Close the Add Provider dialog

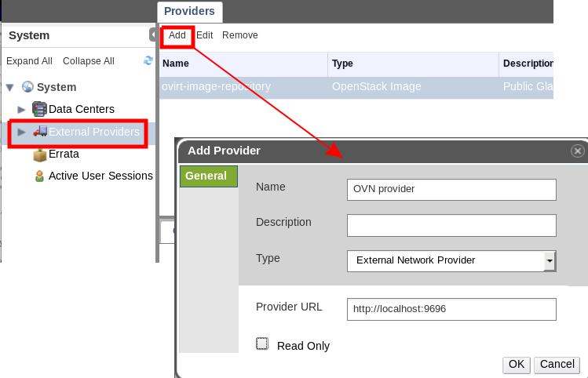click(x=578, y=151)
